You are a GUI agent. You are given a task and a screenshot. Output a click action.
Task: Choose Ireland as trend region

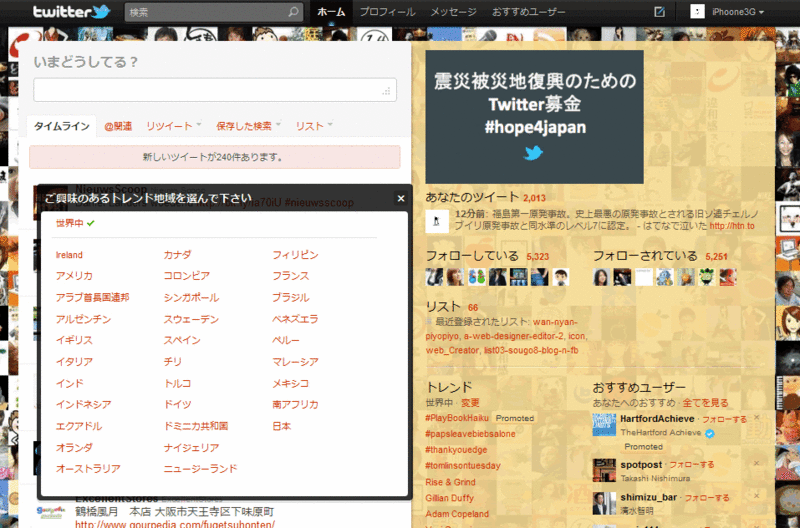[x=69, y=255]
